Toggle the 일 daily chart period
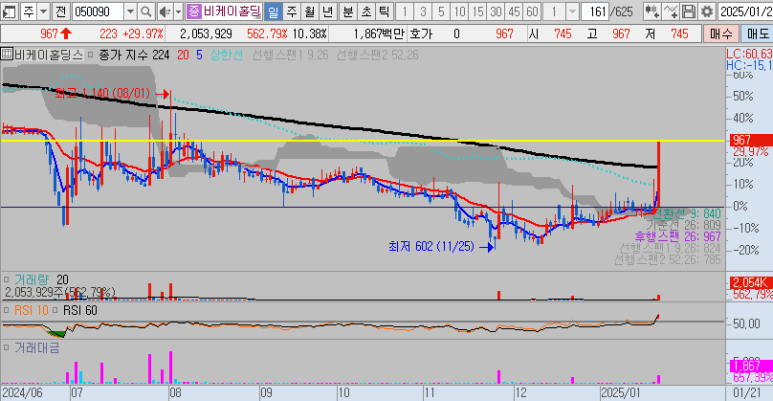 (x=273, y=12)
